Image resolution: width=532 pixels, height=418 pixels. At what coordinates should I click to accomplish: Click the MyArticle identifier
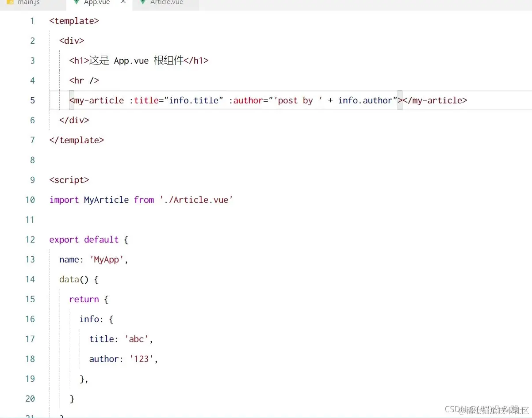point(106,200)
